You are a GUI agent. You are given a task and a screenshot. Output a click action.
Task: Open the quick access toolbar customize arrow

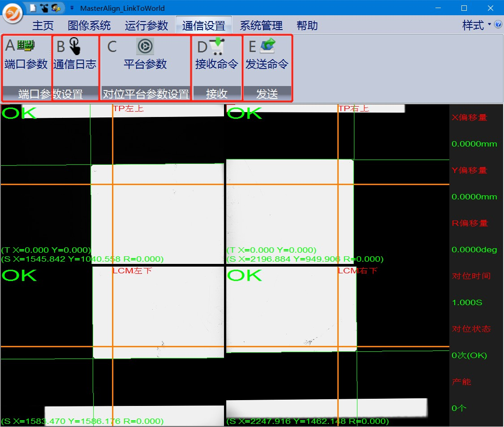72,8
